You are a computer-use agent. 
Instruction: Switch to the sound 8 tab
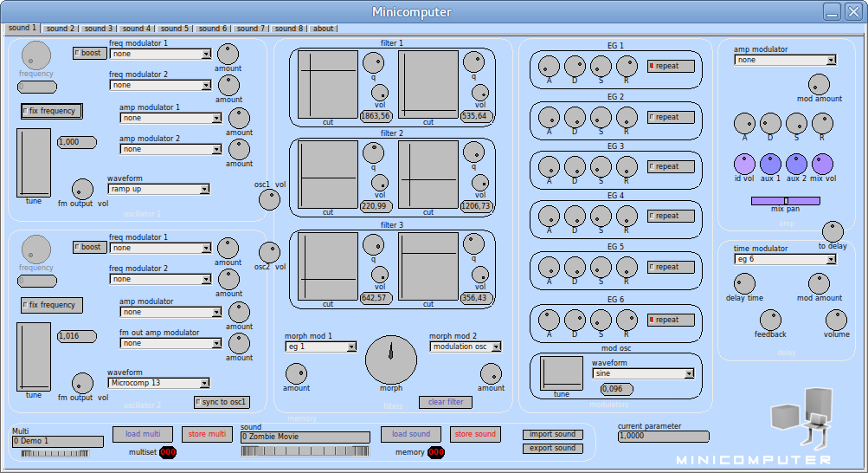(289, 29)
